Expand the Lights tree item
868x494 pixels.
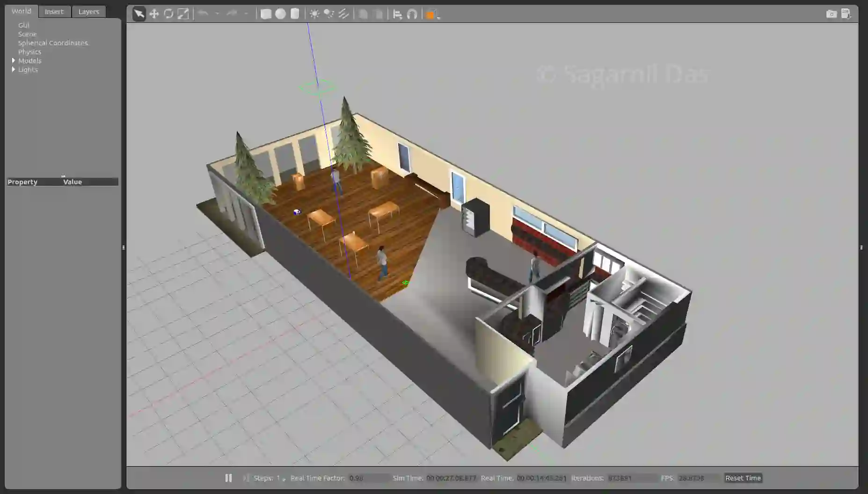click(x=14, y=69)
